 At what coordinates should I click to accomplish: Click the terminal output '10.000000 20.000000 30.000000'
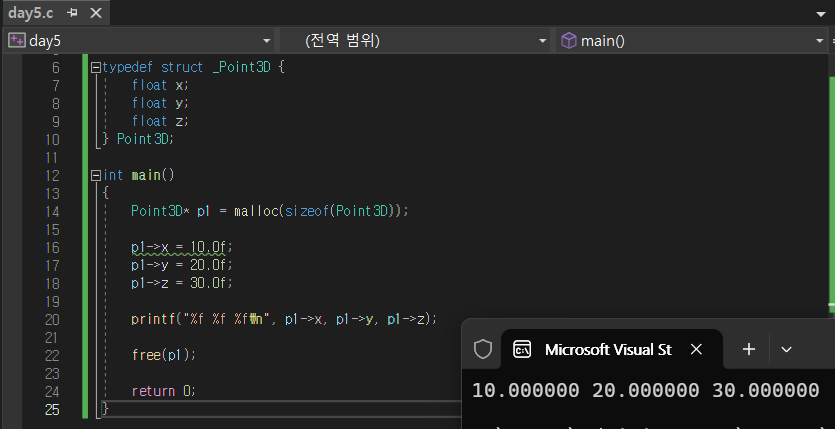tap(645, 391)
